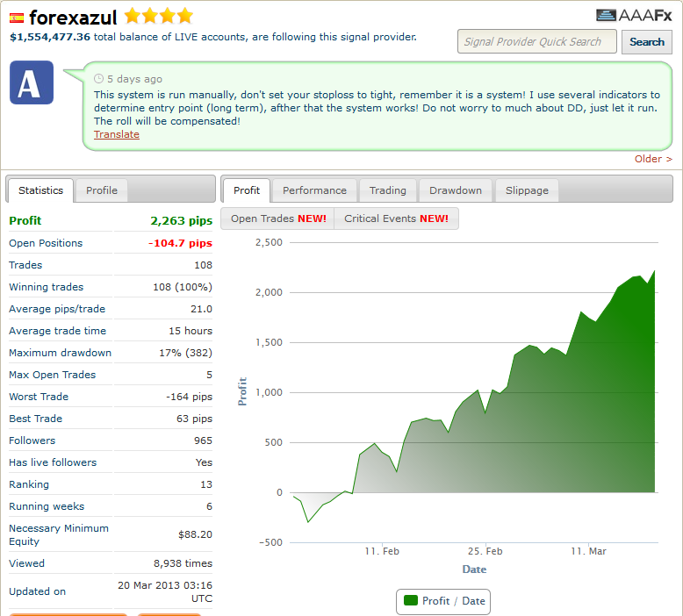Click the Worst Trade -164 pips value
Image resolution: width=683 pixels, height=616 pixels.
pos(189,397)
